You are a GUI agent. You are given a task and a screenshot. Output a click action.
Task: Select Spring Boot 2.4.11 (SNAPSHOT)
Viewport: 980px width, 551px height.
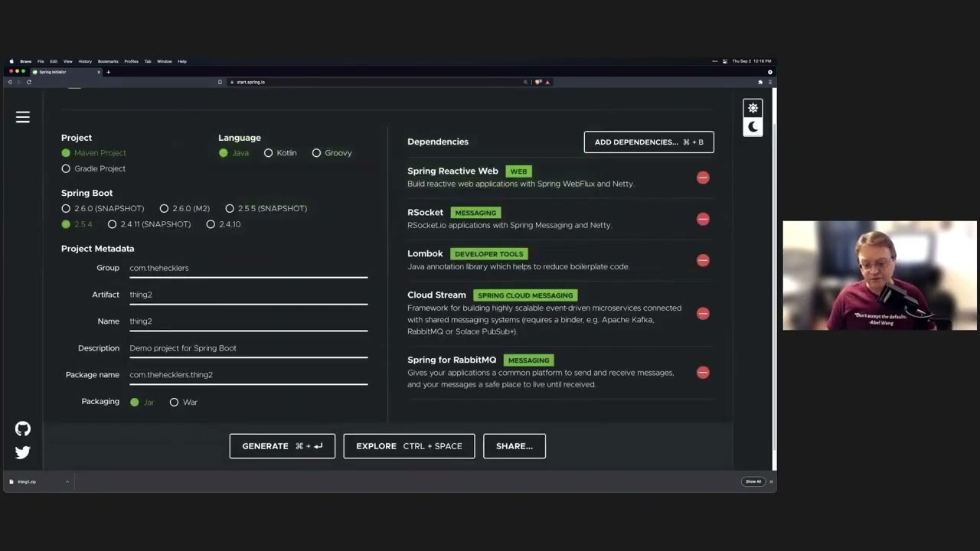click(x=149, y=224)
